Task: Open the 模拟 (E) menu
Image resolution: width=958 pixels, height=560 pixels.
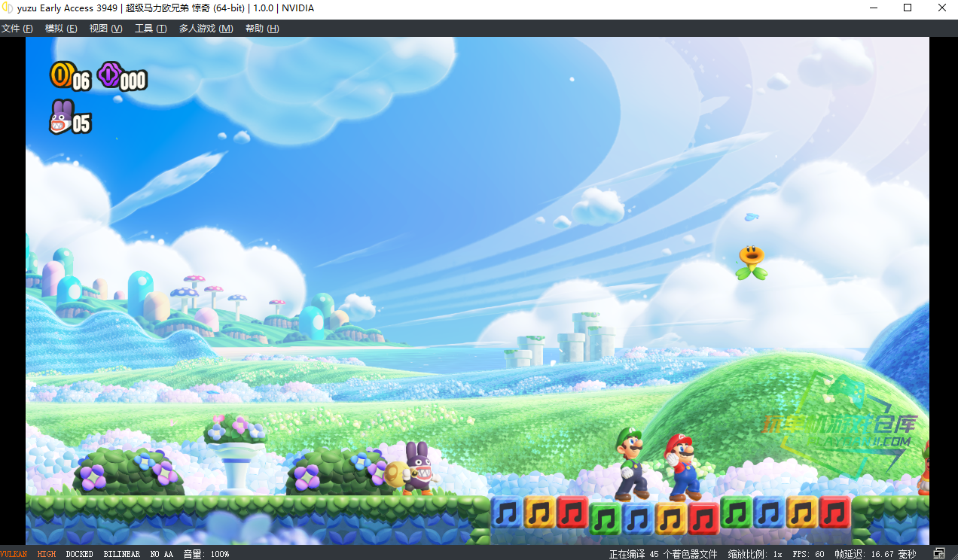Action: [x=61, y=29]
